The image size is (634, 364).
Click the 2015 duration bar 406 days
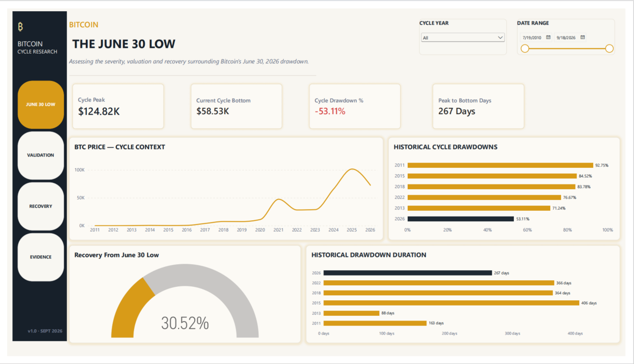pos(451,303)
